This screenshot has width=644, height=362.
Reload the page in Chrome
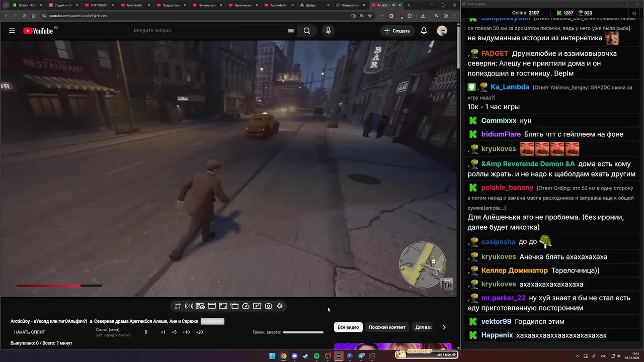24,16
